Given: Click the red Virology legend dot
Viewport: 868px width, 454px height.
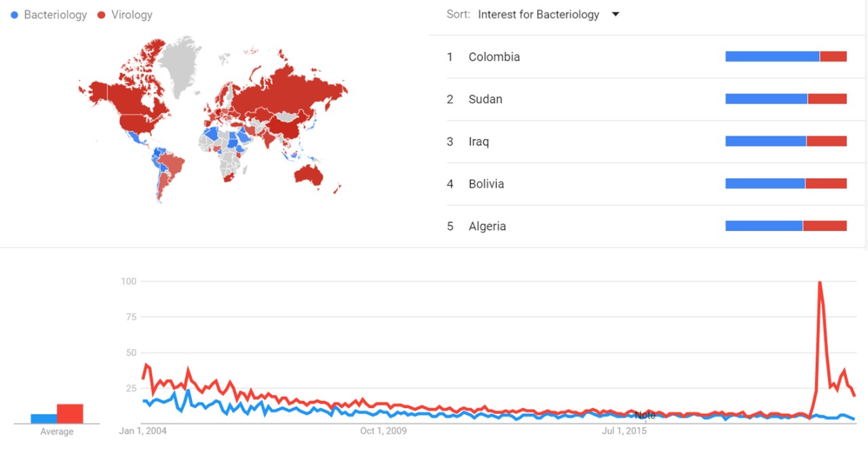Looking at the screenshot, I should tap(101, 15).
